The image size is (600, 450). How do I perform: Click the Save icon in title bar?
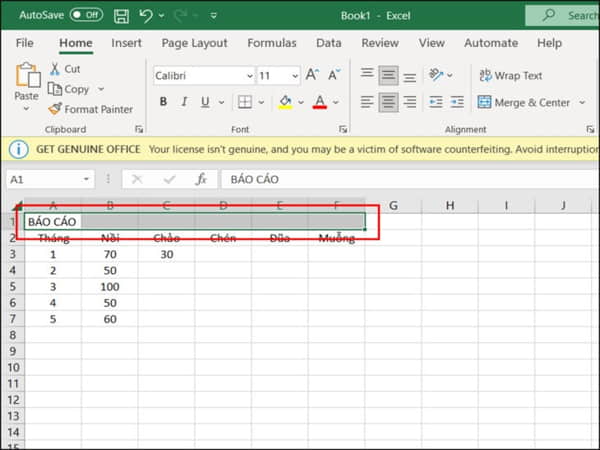coord(122,16)
